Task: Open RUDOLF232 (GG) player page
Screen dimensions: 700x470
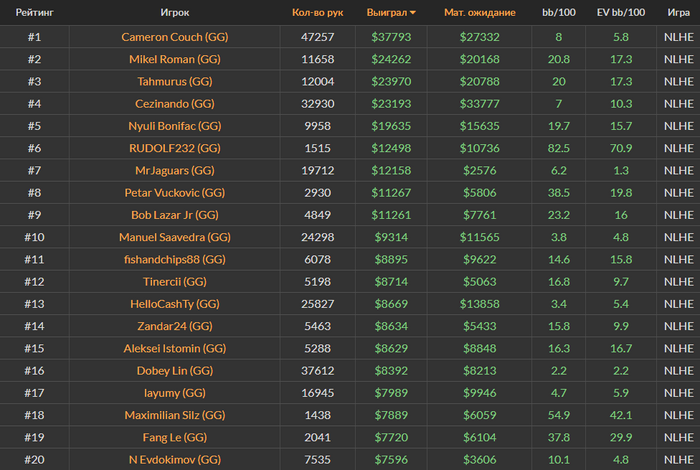Action: pos(175,148)
